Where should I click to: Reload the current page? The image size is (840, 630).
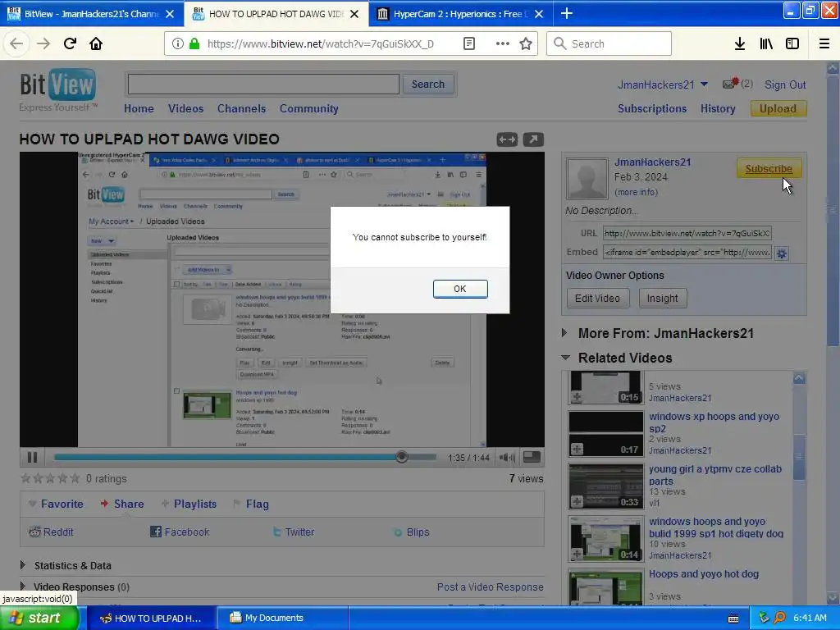tap(70, 43)
